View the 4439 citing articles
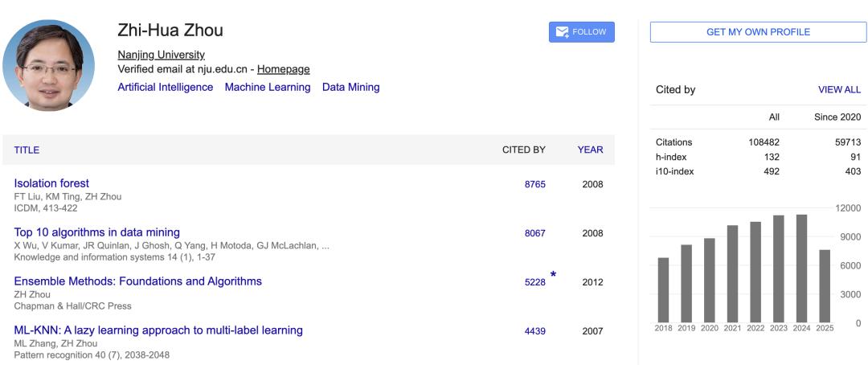This screenshot has width=868, height=365. [534, 330]
